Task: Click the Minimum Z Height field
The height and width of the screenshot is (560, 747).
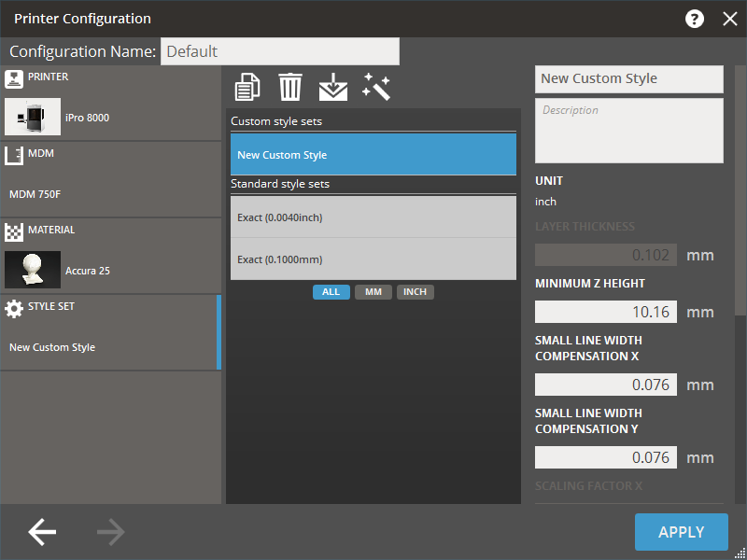Action: [x=605, y=312]
